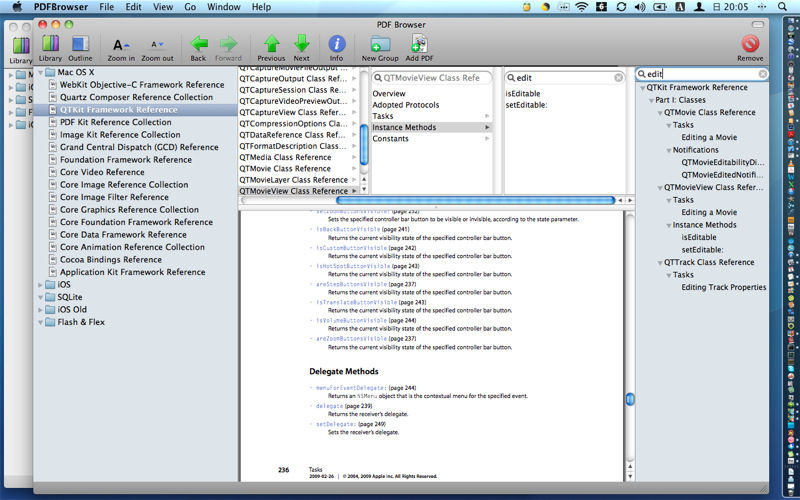Viewport: 800px width, 500px height.
Task: Collapse the Mac OS X group
Action: 40,73
